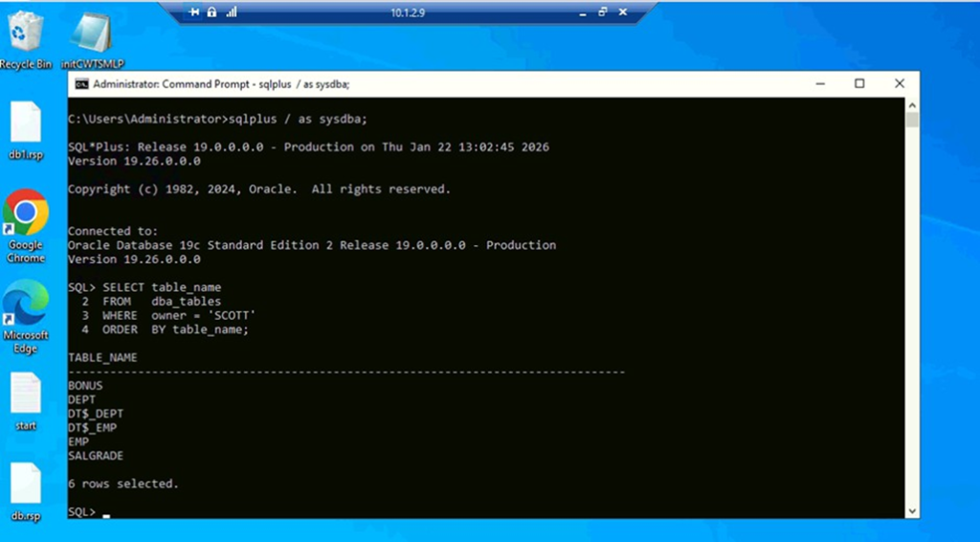
Task: Click the WHERE owner = 'SCOTT' line
Action: click(179, 316)
